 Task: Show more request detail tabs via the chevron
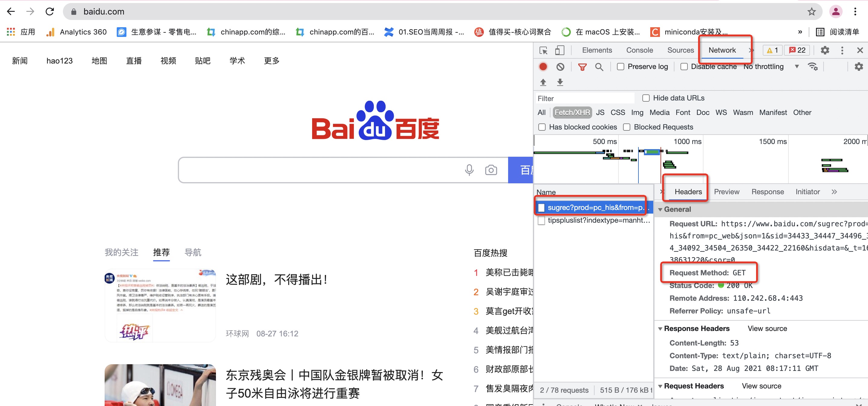[x=834, y=192]
